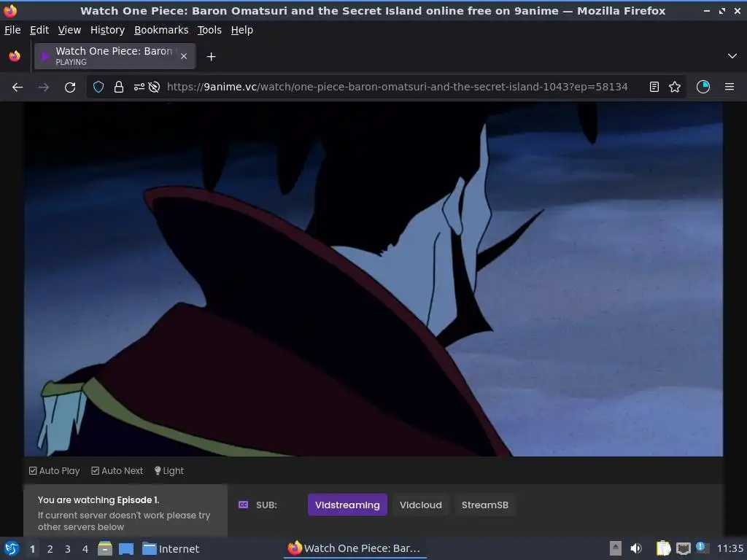Expand the list all tabs chevron

click(x=732, y=56)
